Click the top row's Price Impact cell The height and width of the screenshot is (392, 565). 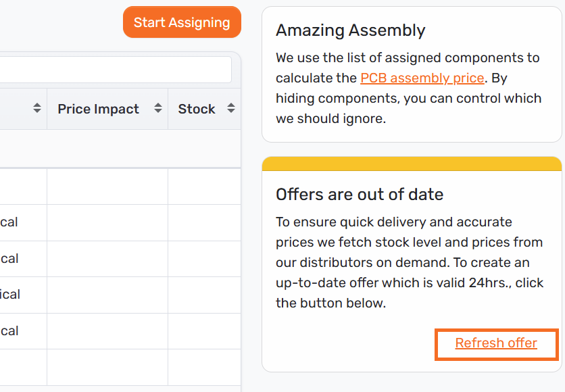(x=107, y=187)
